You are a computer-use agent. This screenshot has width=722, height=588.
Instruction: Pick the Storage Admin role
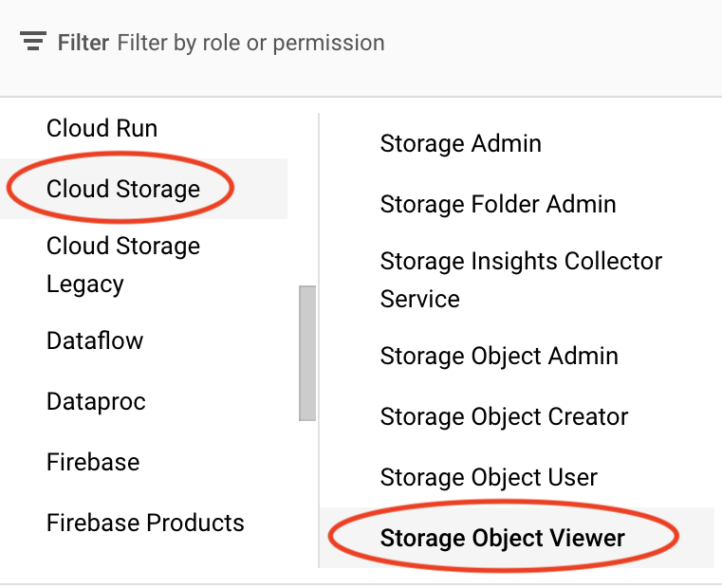(x=461, y=144)
